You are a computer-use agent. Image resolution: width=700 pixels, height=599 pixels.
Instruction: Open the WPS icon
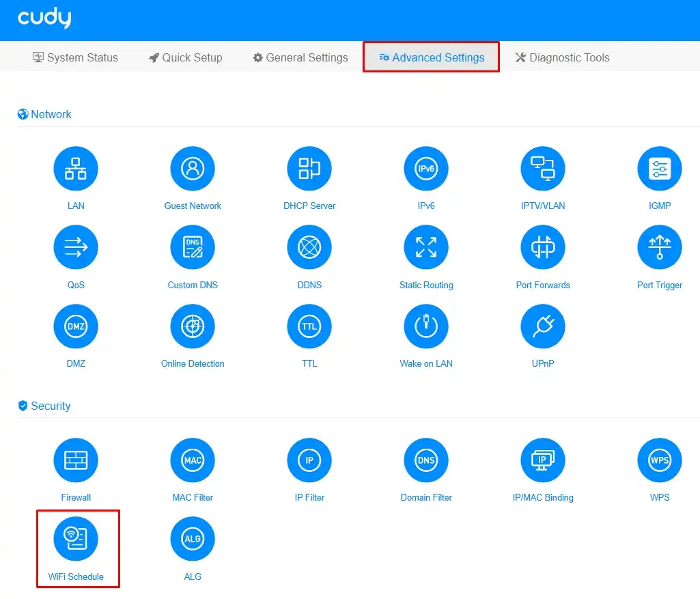[x=660, y=460]
